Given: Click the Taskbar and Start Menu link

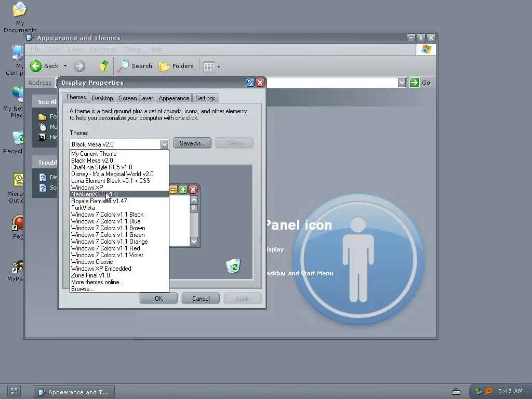Looking at the screenshot, I should pyautogui.click(x=300, y=273).
